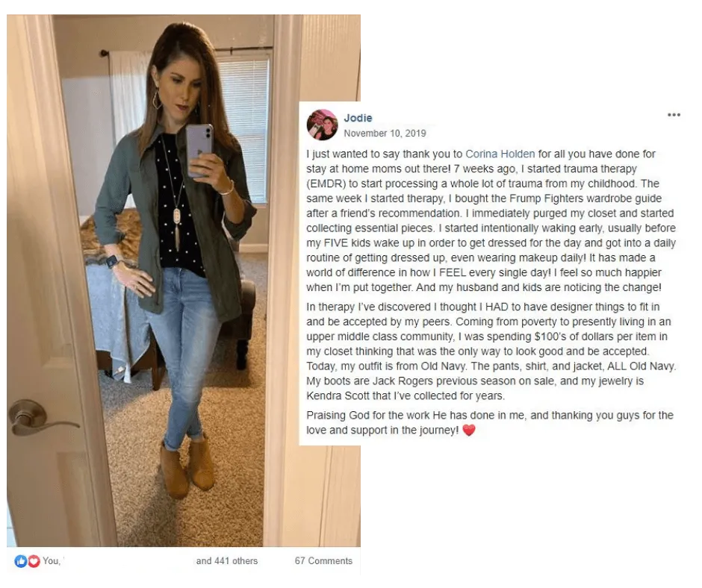Click the blue Like reaction icon

coord(20,560)
